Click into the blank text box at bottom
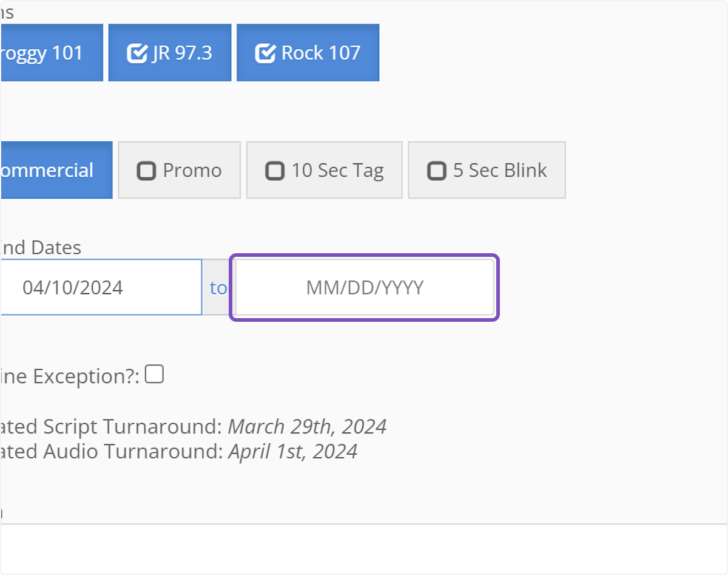 [364, 548]
